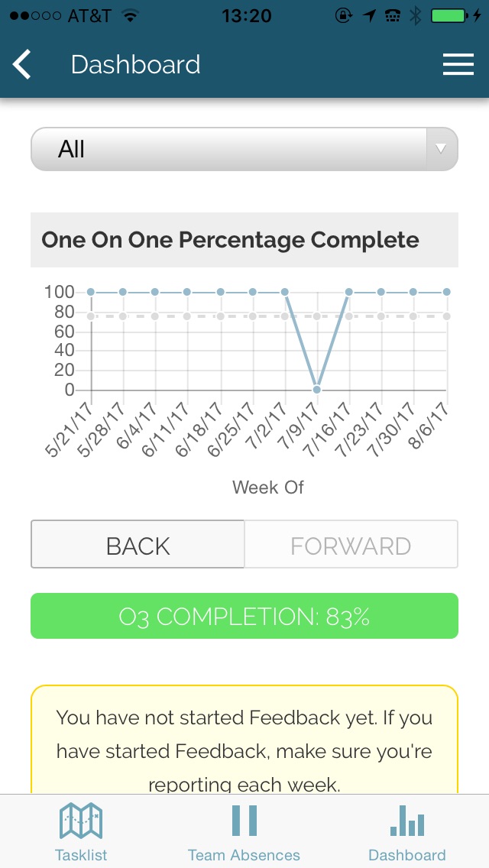Select the 5/21/17 data point at 100
The width and height of the screenshot is (489, 868).
click(x=91, y=292)
